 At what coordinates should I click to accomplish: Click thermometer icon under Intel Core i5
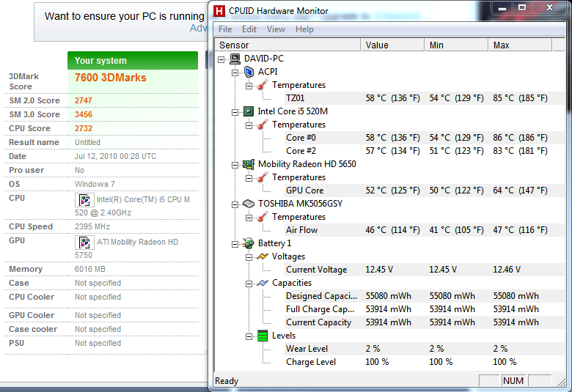(263, 125)
